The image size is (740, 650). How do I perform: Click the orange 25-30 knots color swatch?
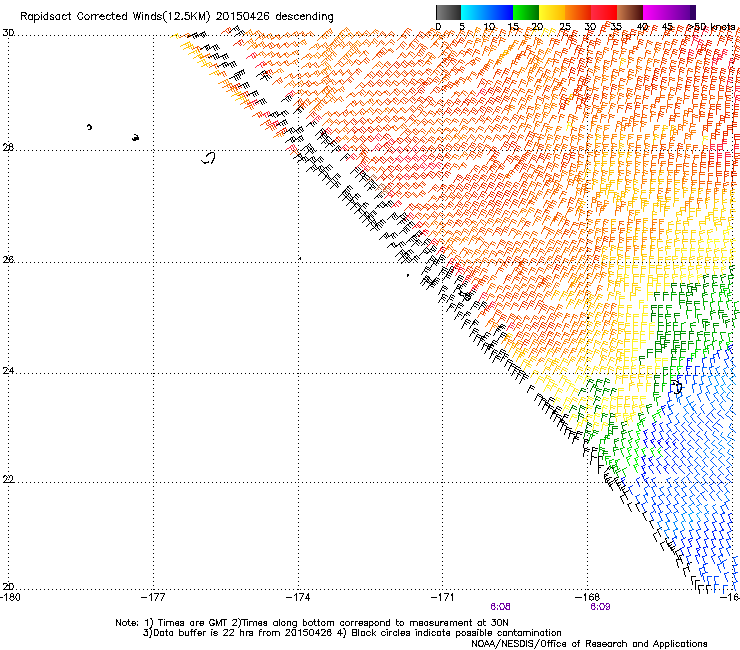(x=578, y=12)
